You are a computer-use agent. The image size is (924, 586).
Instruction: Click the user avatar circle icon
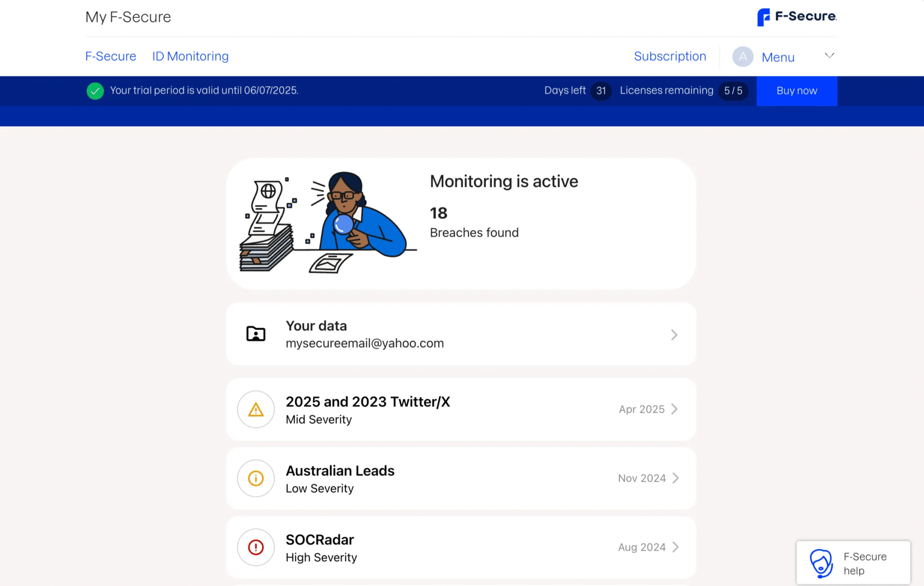pyautogui.click(x=743, y=57)
